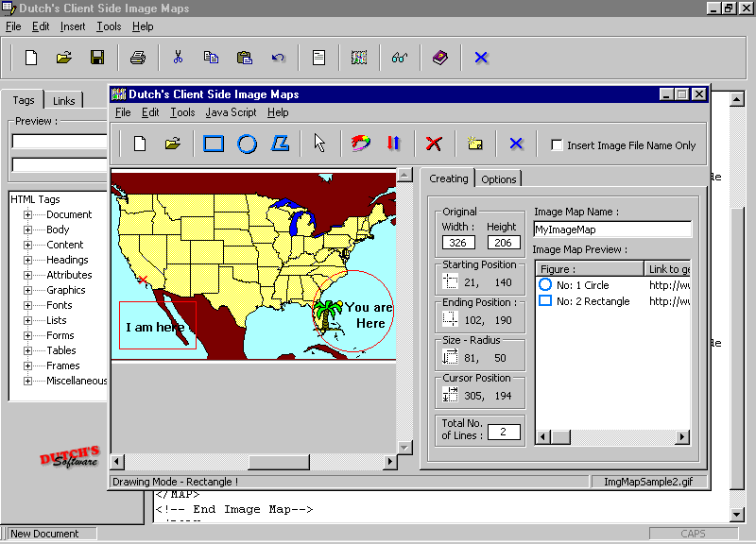This screenshot has width=756, height=544.
Task: Click the red and blue arrows order icon
Action: pos(393,144)
